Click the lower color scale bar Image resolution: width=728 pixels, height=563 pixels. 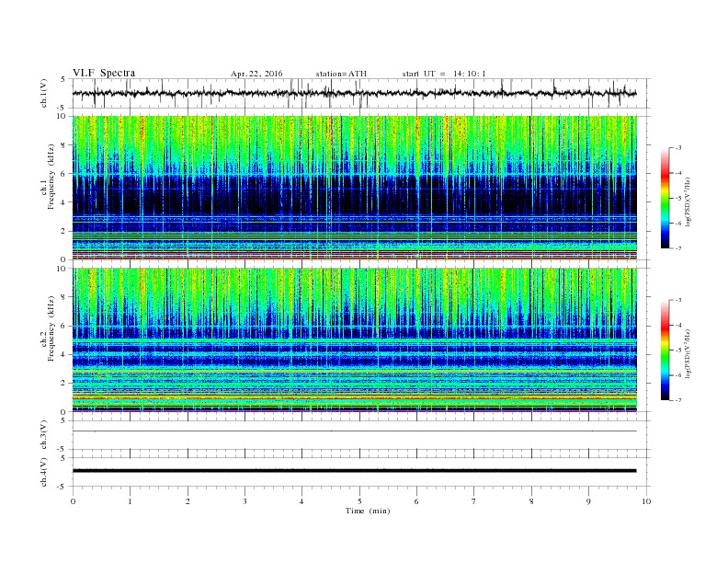(x=665, y=350)
